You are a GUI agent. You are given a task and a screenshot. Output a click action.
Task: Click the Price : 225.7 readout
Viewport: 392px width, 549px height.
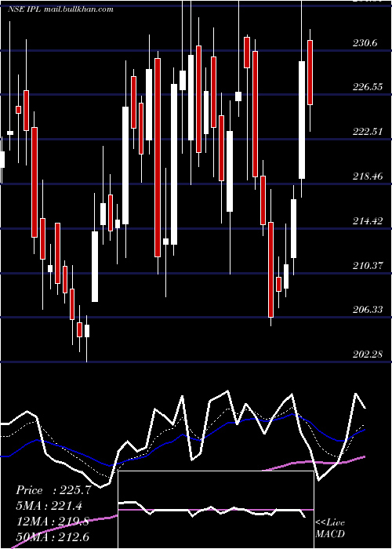[53, 490]
